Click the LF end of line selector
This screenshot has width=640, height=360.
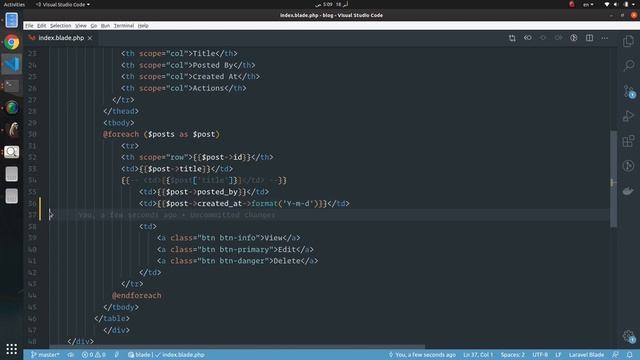[558, 355]
